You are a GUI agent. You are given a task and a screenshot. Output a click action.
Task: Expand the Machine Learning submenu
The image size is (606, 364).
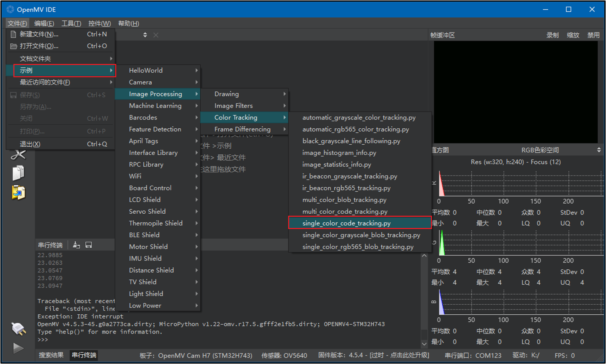pos(158,106)
